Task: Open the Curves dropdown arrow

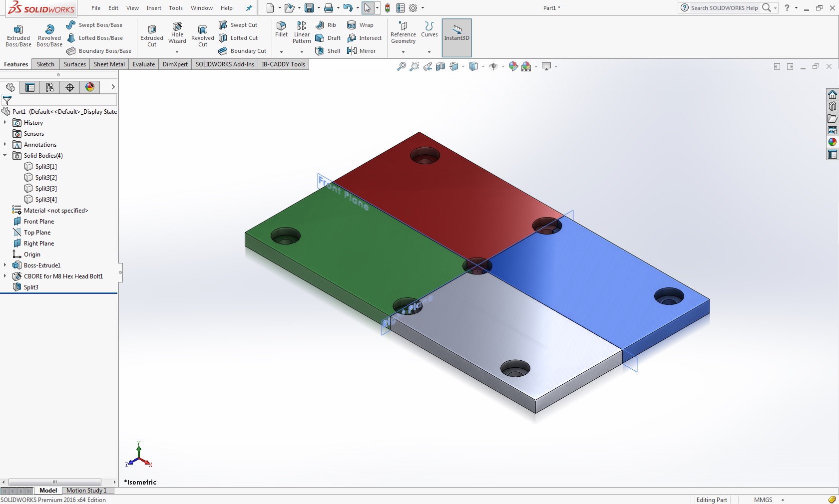Action: 429,52
